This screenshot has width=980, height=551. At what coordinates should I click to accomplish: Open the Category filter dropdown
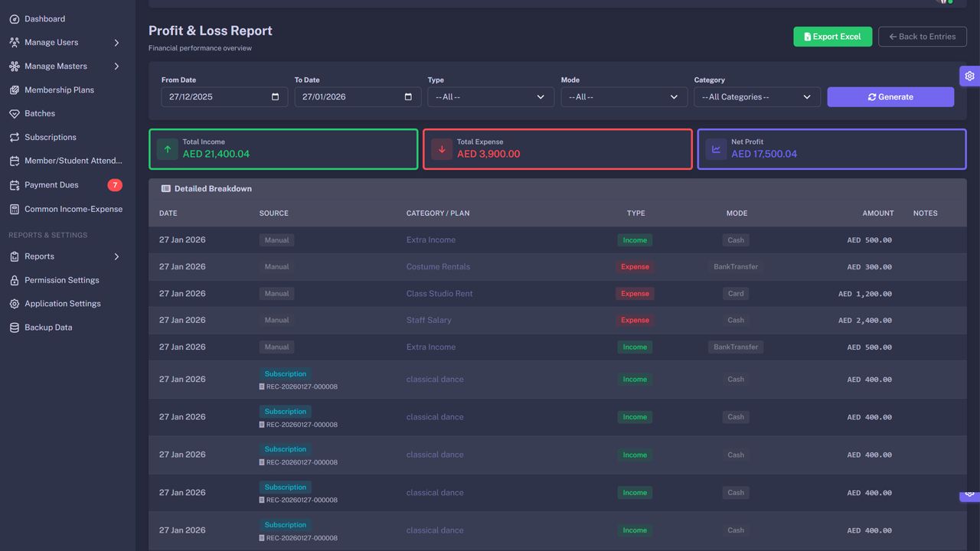(756, 97)
